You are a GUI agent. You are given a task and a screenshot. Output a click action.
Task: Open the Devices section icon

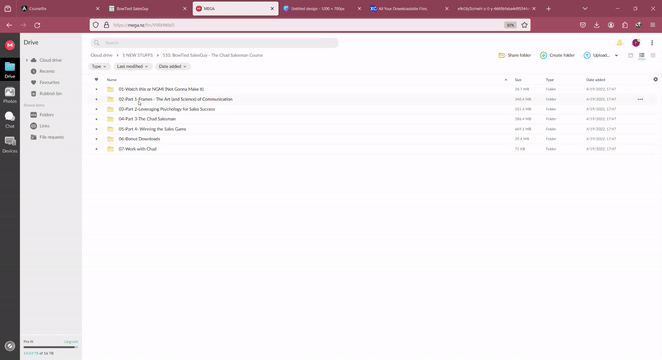(x=10, y=144)
